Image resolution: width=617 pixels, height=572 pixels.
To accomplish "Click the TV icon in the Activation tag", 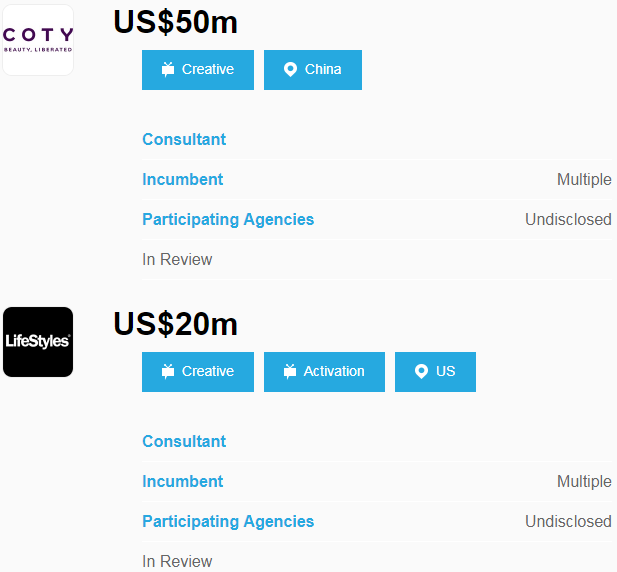I will [290, 372].
